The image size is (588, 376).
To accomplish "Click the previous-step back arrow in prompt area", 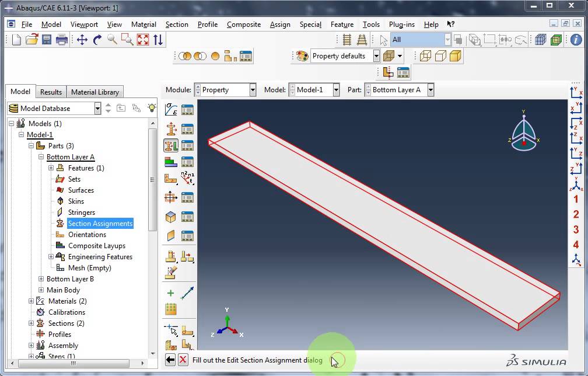I will (170, 360).
